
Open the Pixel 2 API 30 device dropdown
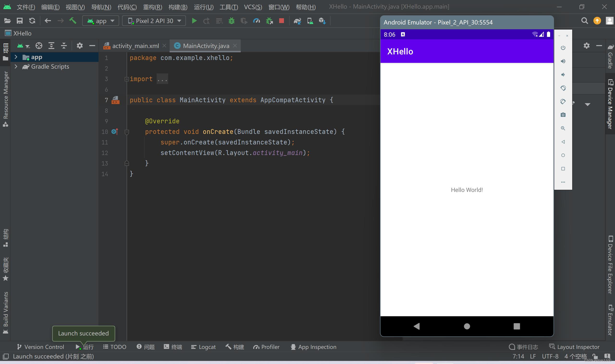[x=154, y=21]
